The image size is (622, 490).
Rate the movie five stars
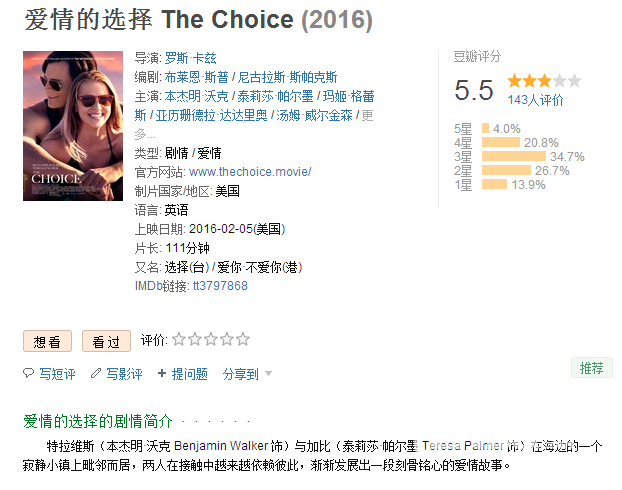point(242,339)
